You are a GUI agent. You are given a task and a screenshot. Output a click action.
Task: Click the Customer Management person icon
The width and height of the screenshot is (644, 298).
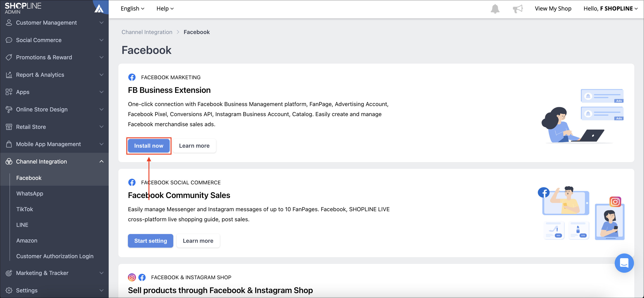(x=9, y=23)
